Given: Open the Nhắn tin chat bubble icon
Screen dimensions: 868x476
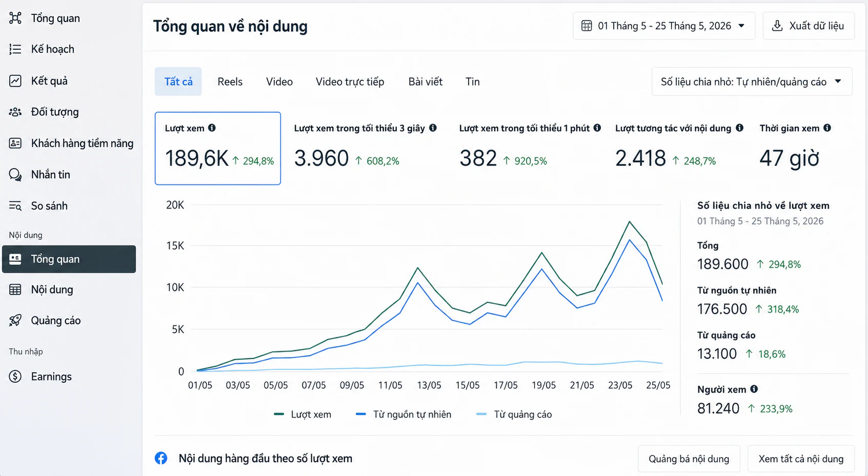Looking at the screenshot, I should tap(15, 175).
